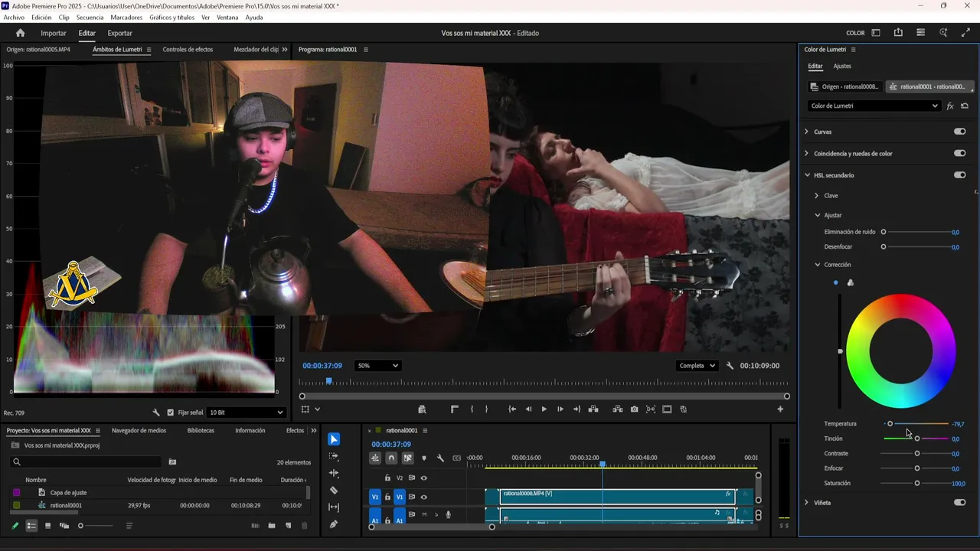Expand the Curvas section
The width and height of the screenshot is (980, 551).
[x=806, y=132]
